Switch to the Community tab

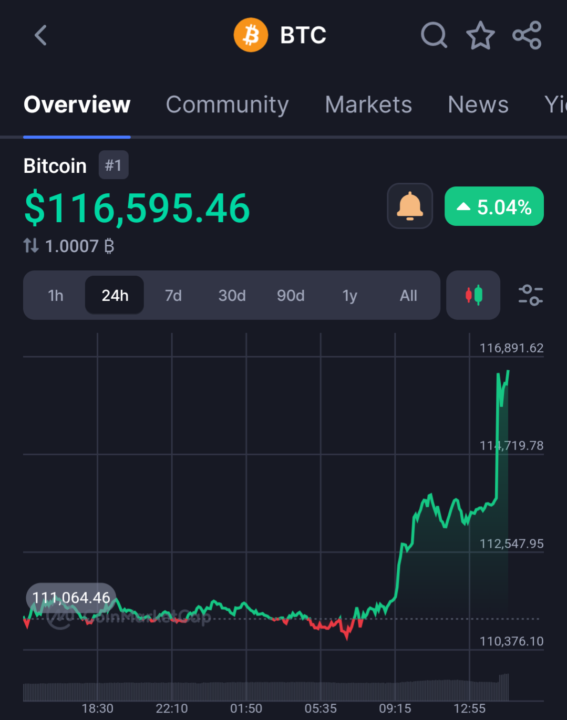227,105
